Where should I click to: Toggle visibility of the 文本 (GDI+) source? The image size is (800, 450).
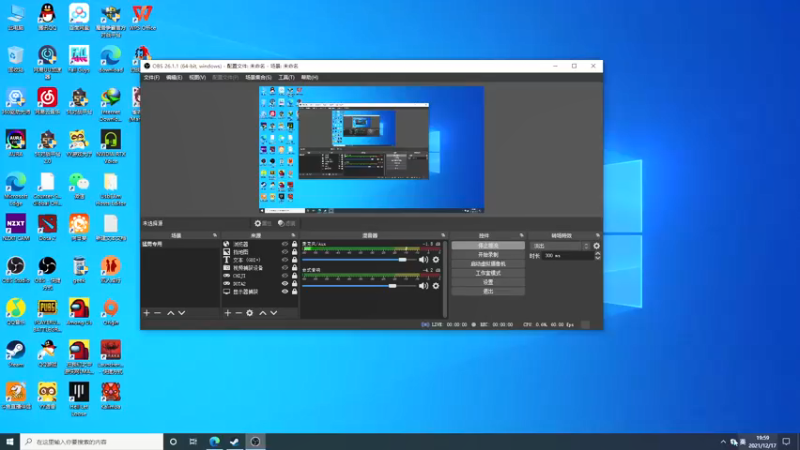click(x=285, y=260)
